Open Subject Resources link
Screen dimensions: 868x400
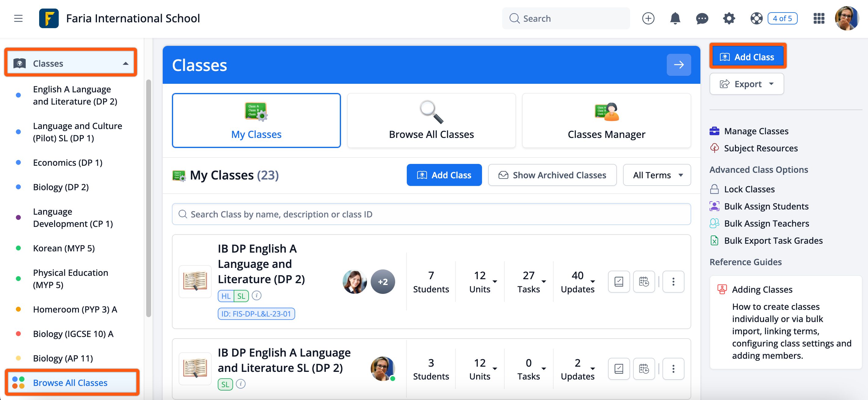tap(753, 148)
